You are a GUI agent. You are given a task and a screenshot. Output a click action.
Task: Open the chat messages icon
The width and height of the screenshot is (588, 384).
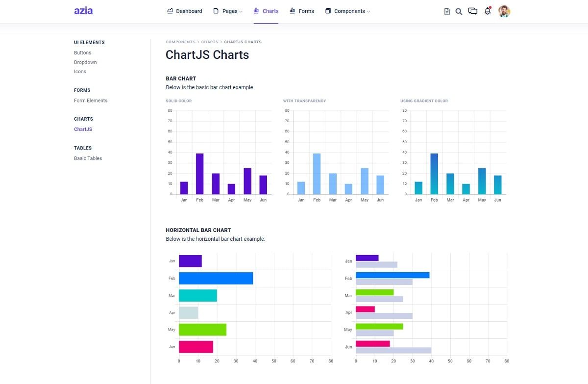pos(472,11)
